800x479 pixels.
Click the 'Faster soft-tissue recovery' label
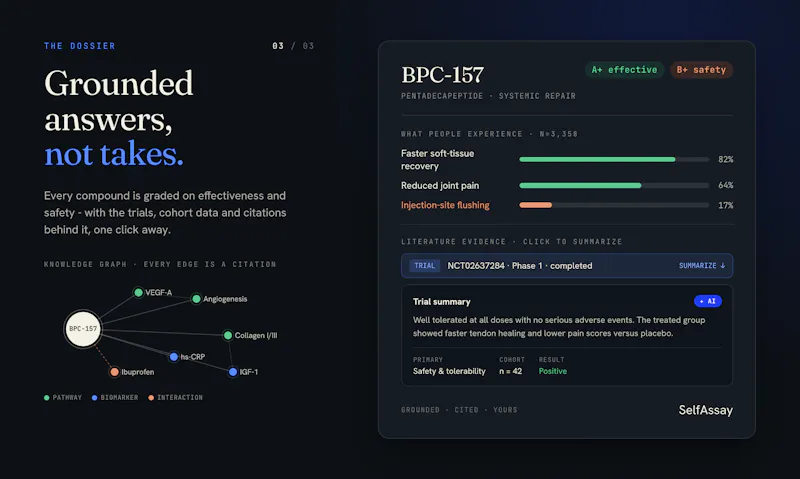point(437,160)
